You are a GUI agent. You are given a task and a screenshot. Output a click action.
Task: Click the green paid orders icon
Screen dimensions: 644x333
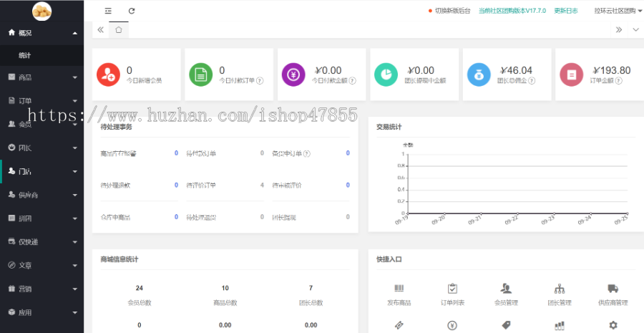pos(201,74)
